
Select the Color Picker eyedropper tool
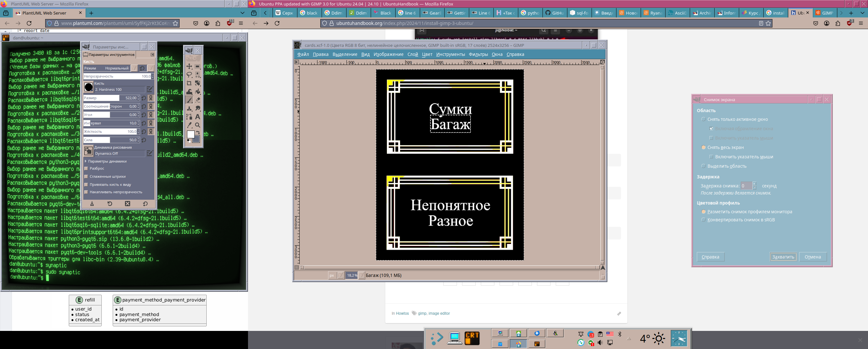pos(189,125)
